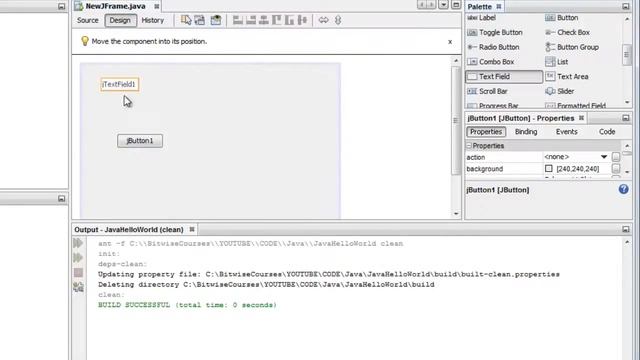Stop the build using the red square
This screenshot has width=640, height=360.
pyautogui.click(x=78, y=272)
